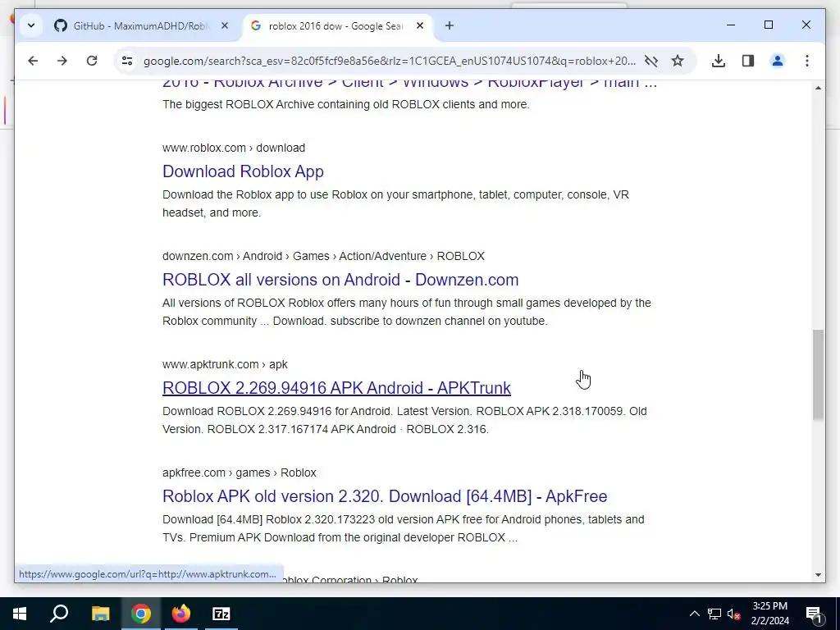Open the tab search dropdown arrow
The width and height of the screenshot is (840, 630).
(31, 25)
